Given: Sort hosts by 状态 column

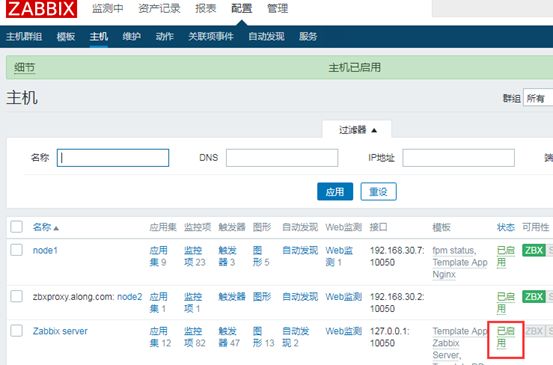Looking at the screenshot, I should pyautogui.click(x=505, y=227).
